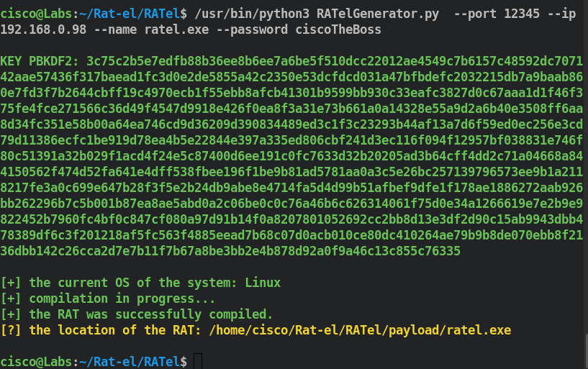Click the '--port 12345' argument text
588x369 pixels.
click(497, 14)
